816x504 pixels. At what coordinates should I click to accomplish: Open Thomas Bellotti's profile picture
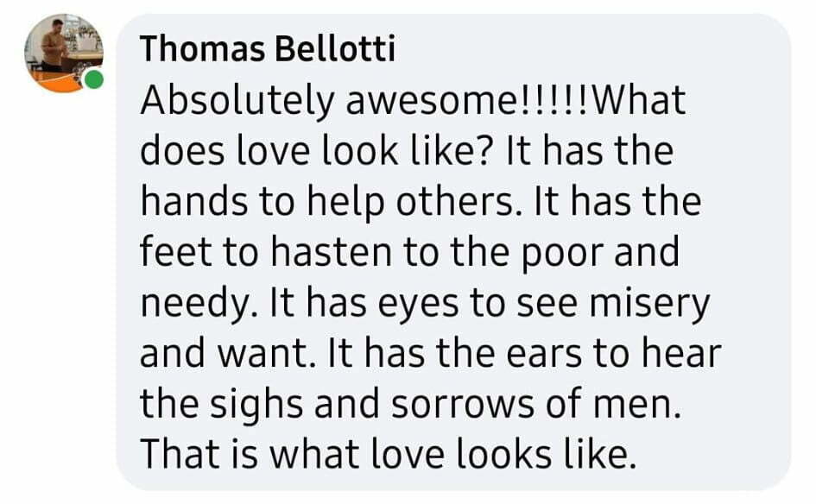pyautogui.click(x=64, y=53)
